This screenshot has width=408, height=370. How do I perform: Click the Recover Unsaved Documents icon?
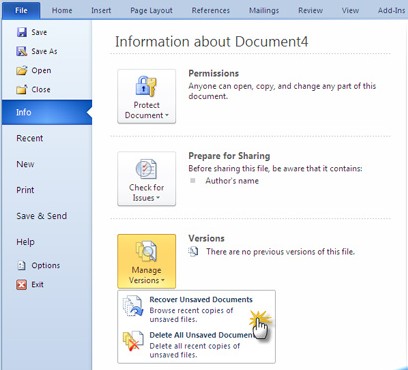(133, 306)
